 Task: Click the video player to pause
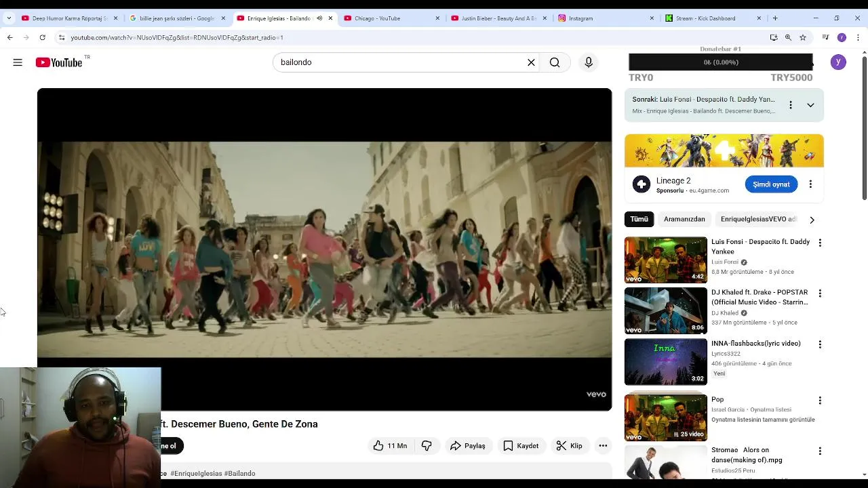(324, 249)
